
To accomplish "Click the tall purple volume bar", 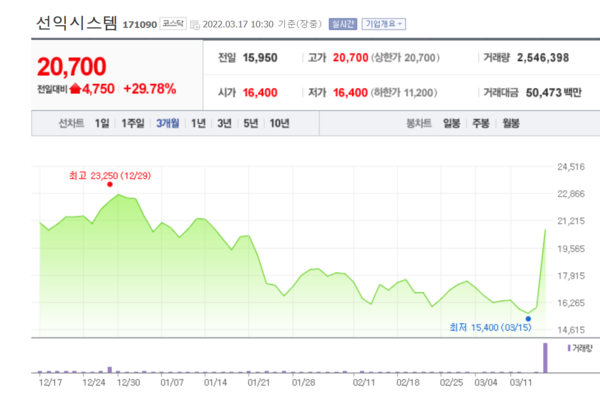I will [545, 358].
